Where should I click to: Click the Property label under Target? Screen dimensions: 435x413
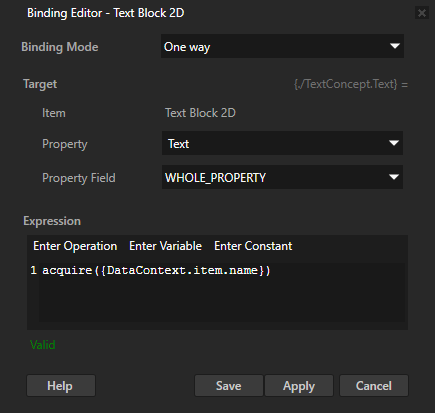pyautogui.click(x=65, y=144)
